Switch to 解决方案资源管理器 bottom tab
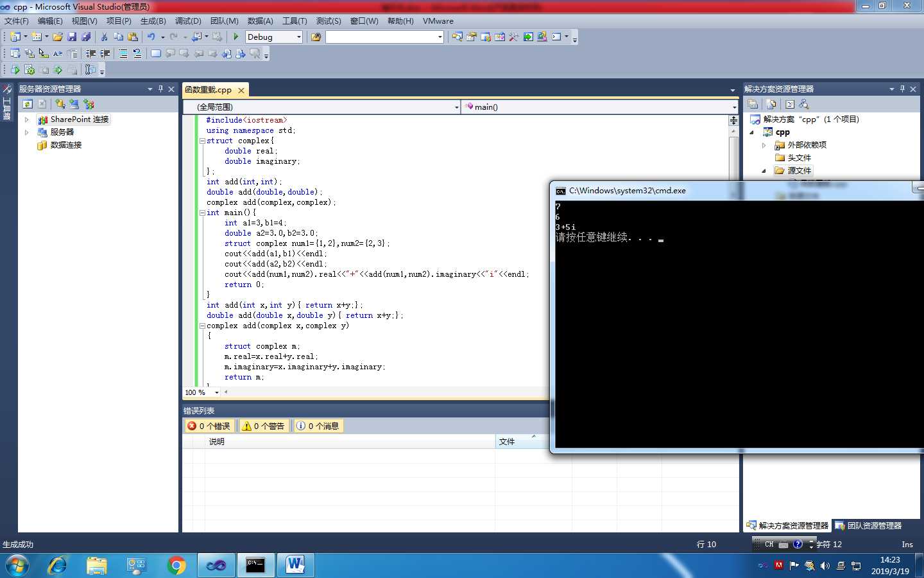This screenshot has width=924, height=578. pos(787,525)
